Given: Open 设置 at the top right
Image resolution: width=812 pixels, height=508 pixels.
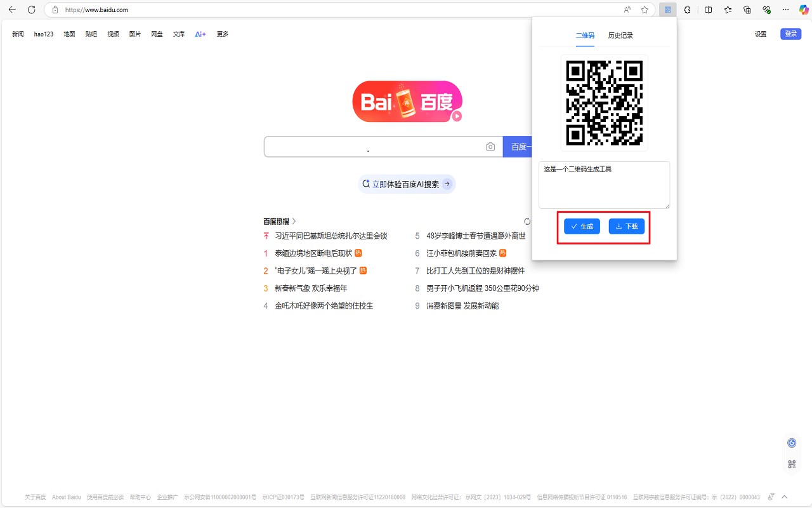Looking at the screenshot, I should click(x=761, y=34).
